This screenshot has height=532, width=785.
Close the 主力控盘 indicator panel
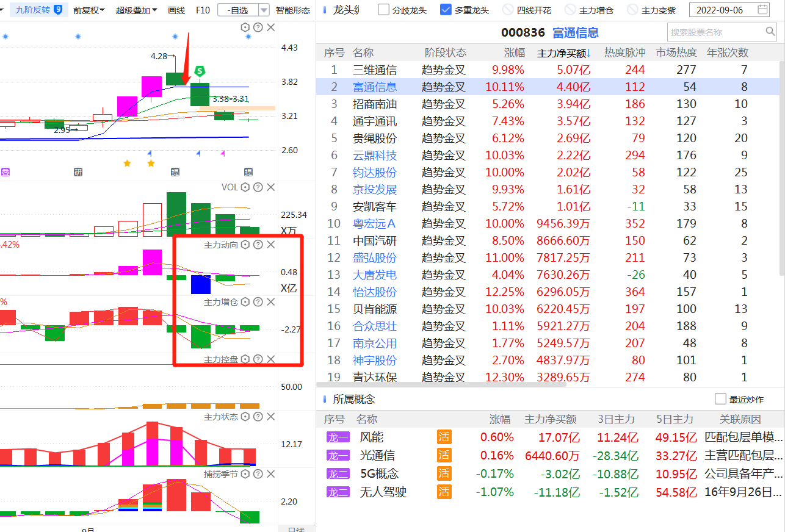tap(271, 359)
